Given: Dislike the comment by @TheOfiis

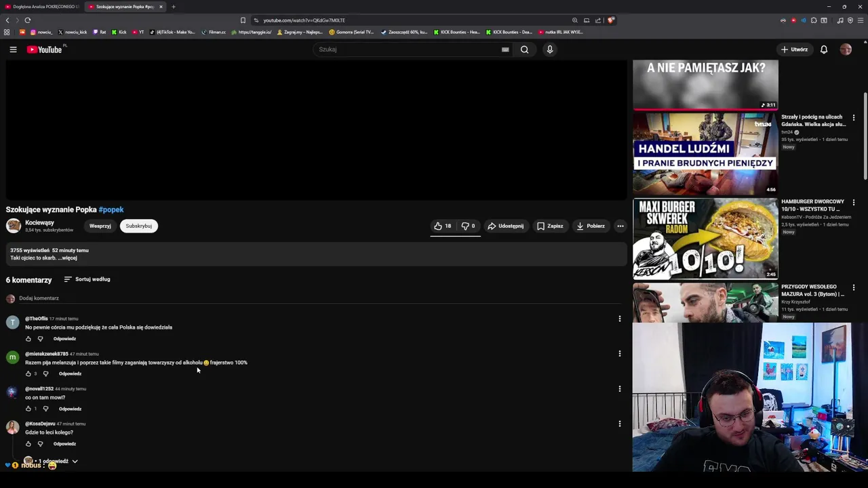Looking at the screenshot, I should coord(40,339).
